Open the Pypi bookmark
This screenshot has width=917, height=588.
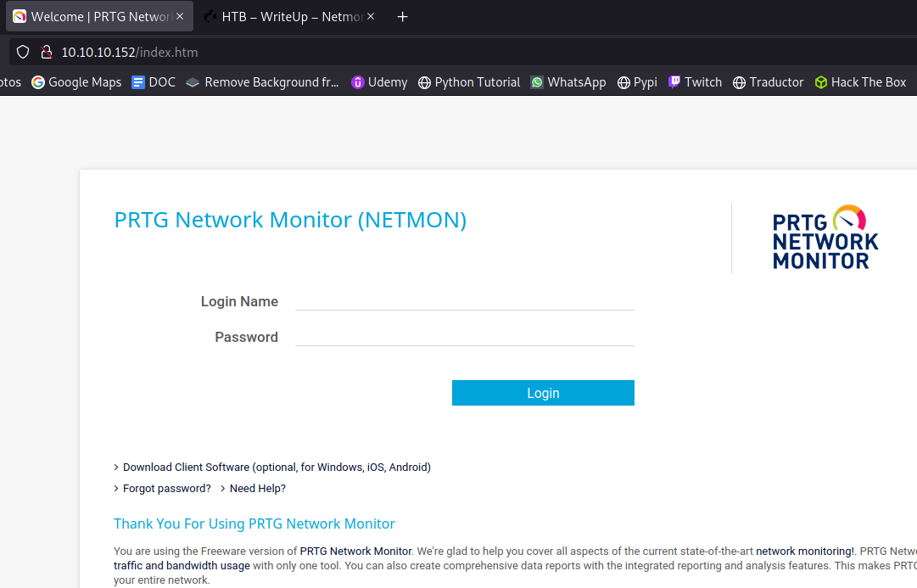coord(637,82)
